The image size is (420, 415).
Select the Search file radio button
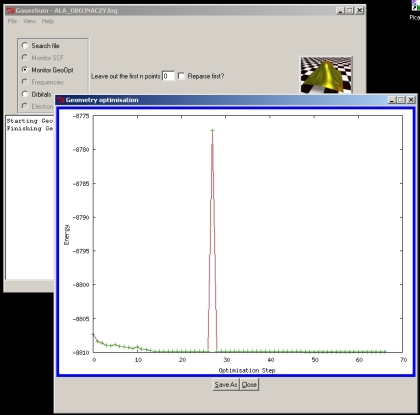(25, 45)
